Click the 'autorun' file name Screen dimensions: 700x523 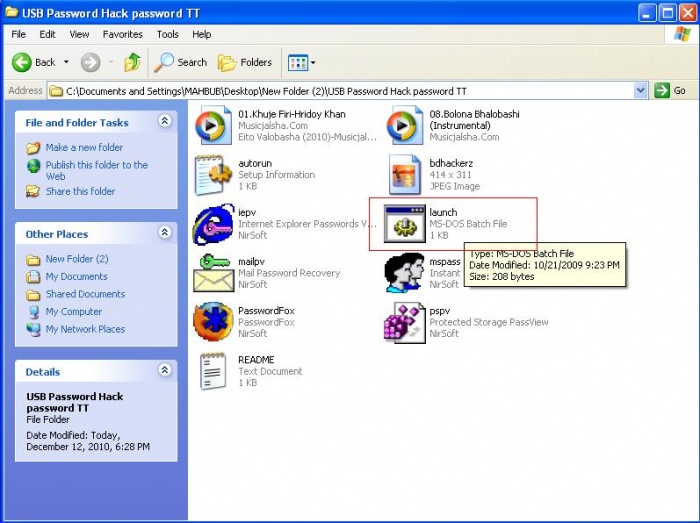click(255, 163)
